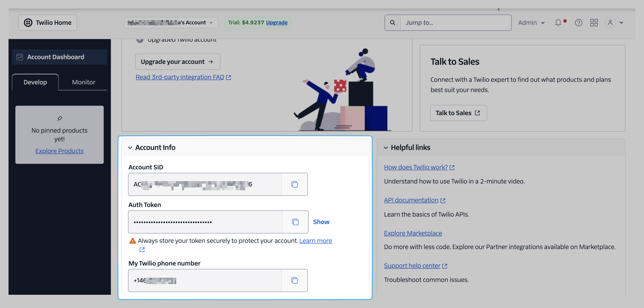644x308 pixels.
Task: Collapse the Helpful links section
Action: [386, 148]
